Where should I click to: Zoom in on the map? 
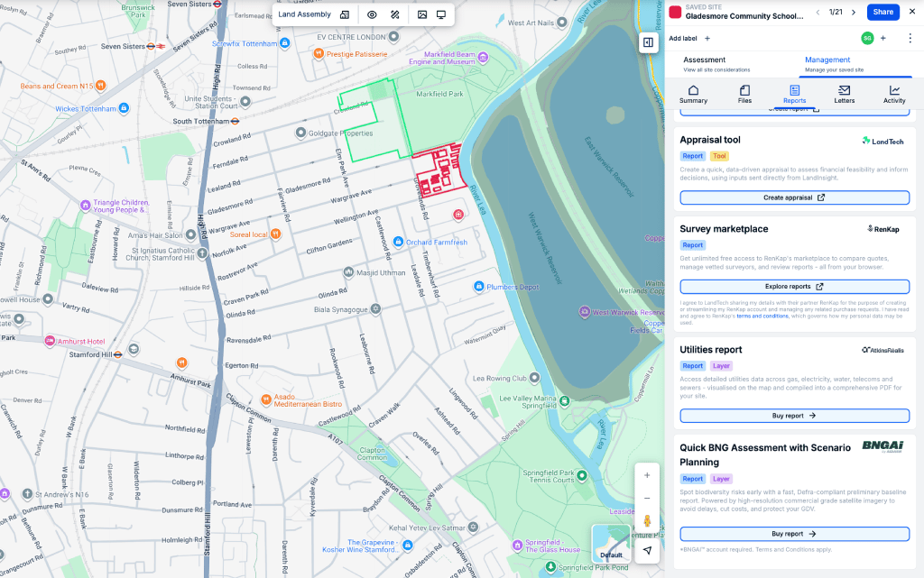pyautogui.click(x=647, y=475)
